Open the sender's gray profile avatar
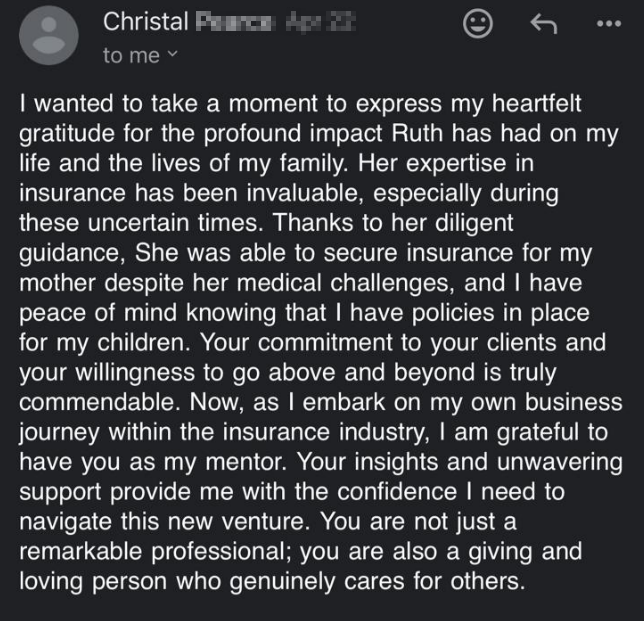Screen dimensions: 644x621 49,35
